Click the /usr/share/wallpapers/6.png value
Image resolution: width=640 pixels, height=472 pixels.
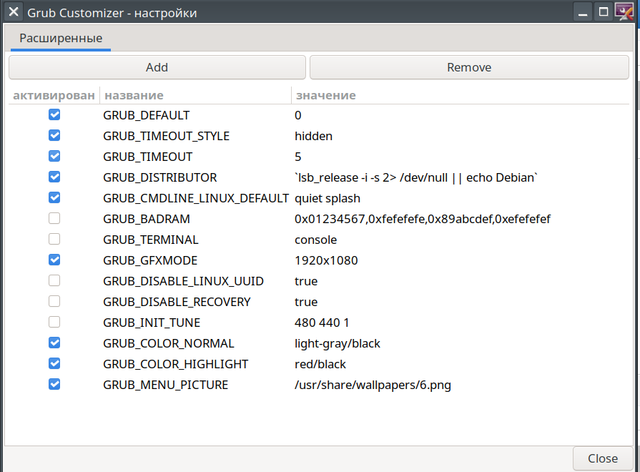373,385
